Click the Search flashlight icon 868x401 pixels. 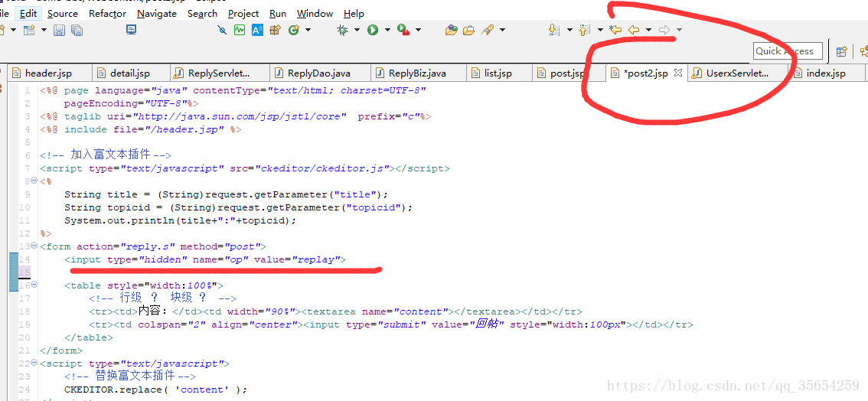pos(488,30)
